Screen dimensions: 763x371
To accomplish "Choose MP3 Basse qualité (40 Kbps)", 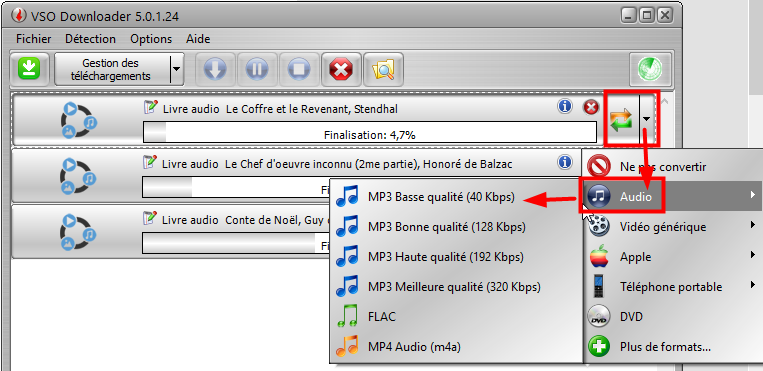I will 456,197.
